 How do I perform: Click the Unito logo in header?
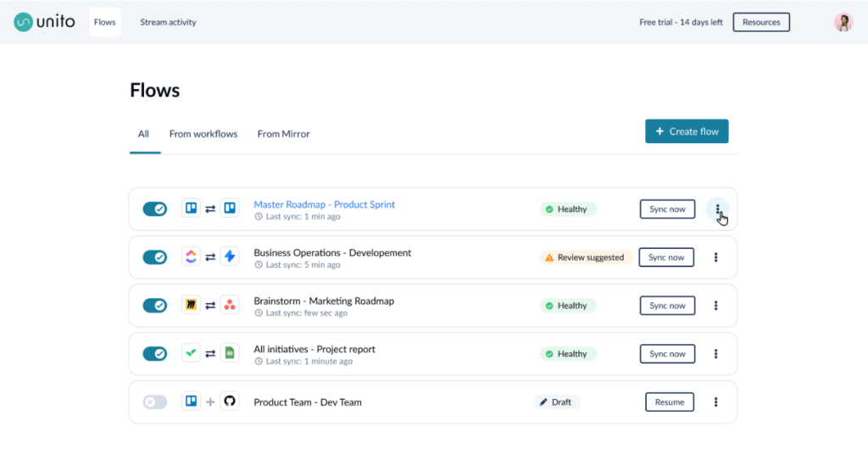[44, 22]
